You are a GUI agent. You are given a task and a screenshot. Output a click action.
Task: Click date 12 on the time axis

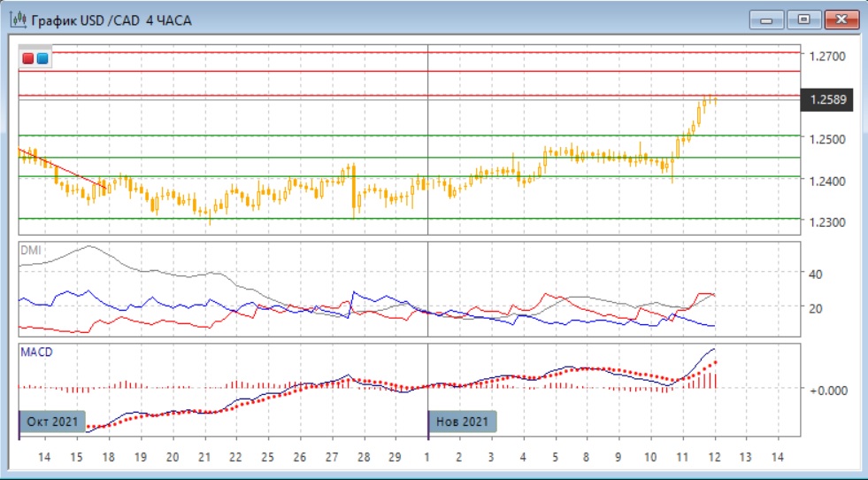(x=713, y=457)
